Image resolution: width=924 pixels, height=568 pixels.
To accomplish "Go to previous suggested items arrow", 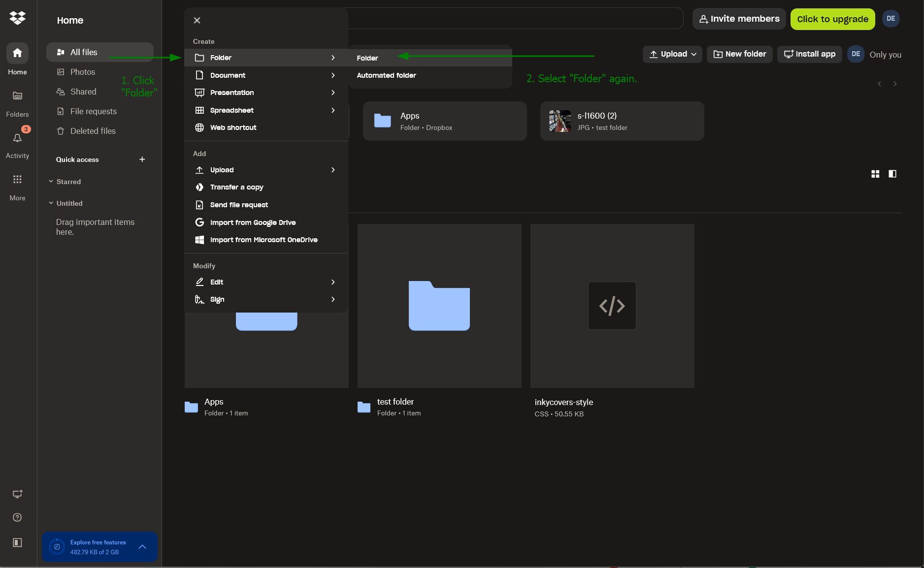I will (879, 84).
